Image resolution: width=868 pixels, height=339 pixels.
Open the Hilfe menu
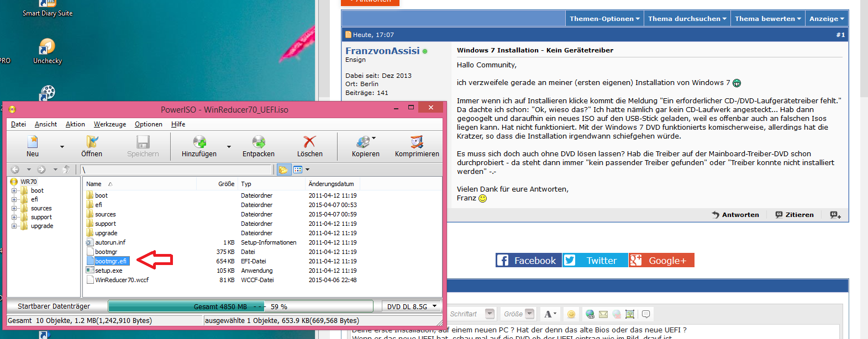178,124
